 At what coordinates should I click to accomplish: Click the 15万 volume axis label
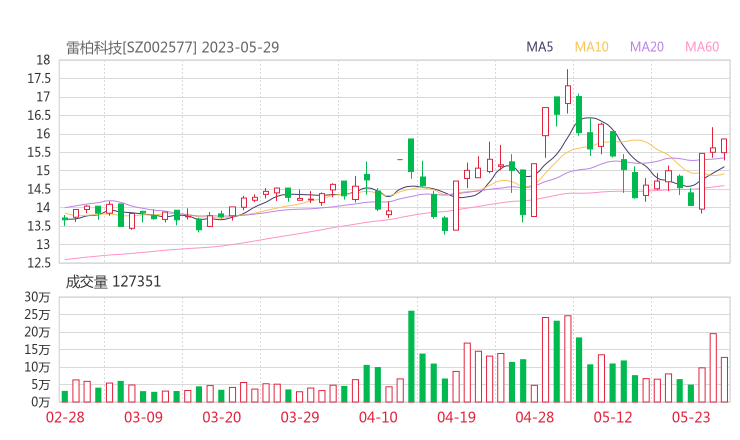coord(37,349)
